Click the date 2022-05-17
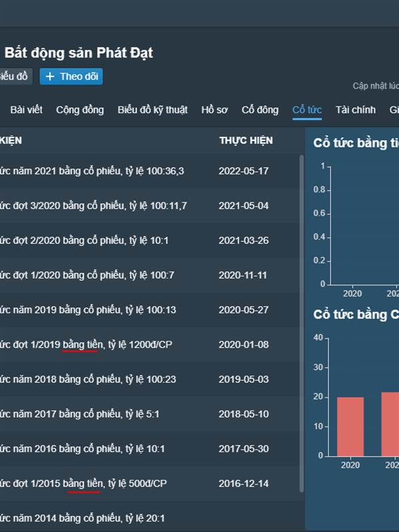The width and height of the screenshot is (399, 532). point(243,171)
